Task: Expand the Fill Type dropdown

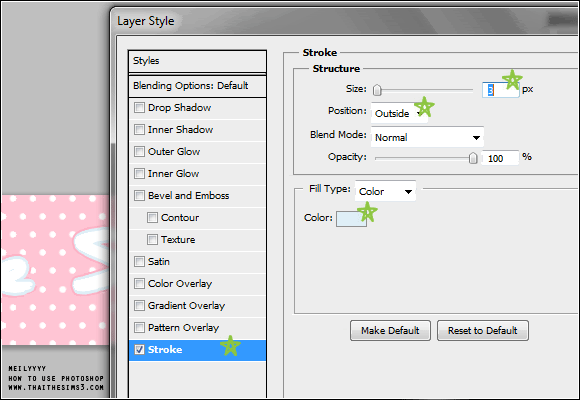Action: pos(385,191)
